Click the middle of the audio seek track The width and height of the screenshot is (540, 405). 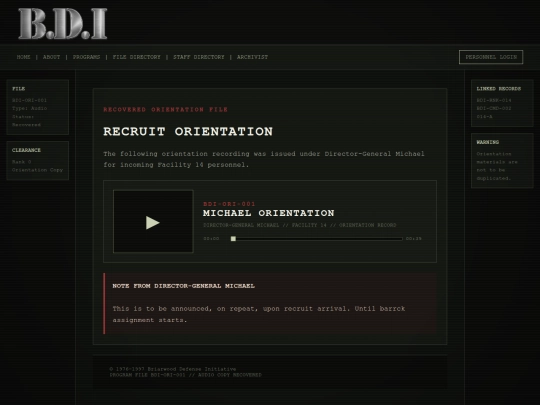(x=316, y=239)
